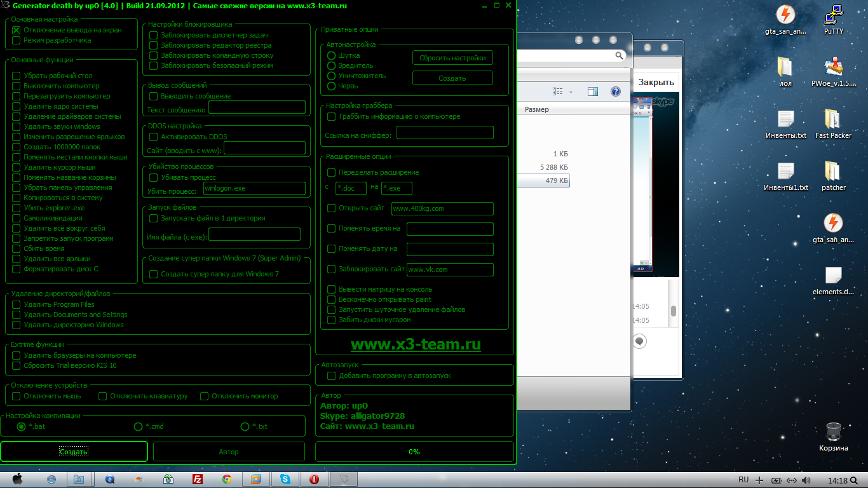Check Вывести матрицу на консоль
The height and width of the screenshot is (488, 868).
[331, 289]
